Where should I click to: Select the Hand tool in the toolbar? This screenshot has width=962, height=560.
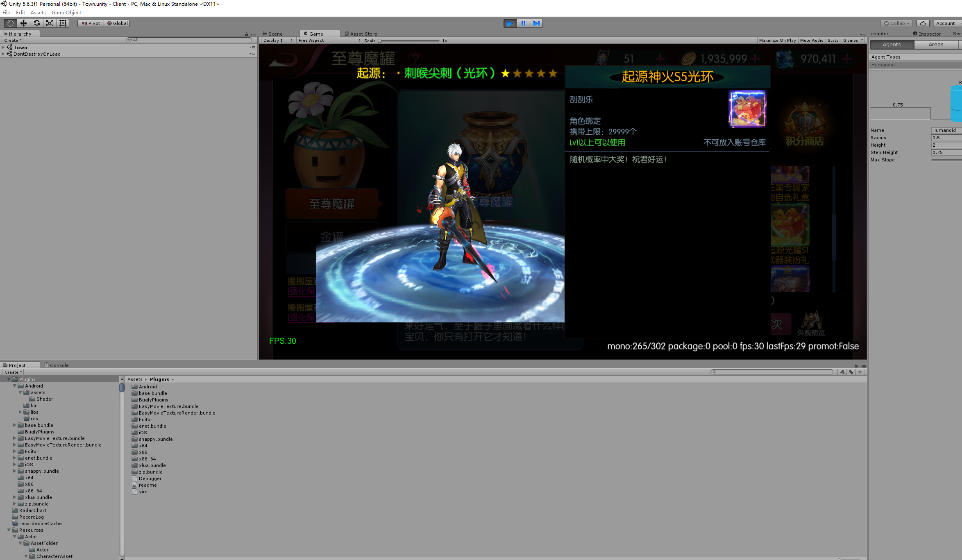click(x=10, y=23)
